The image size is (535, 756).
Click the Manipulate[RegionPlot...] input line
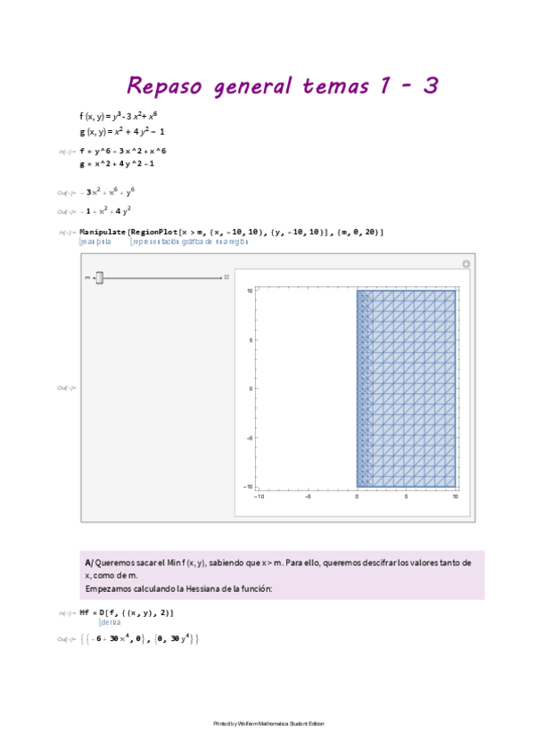pos(231,232)
